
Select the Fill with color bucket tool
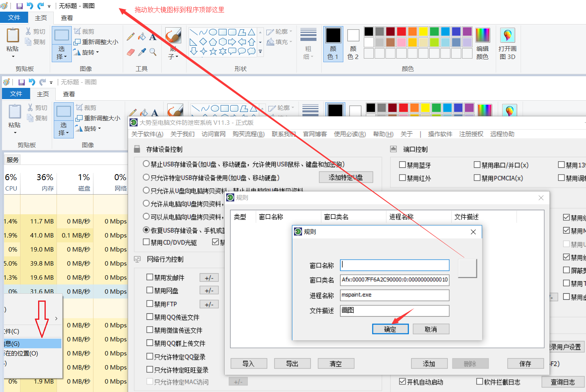pyautogui.click(x=142, y=37)
